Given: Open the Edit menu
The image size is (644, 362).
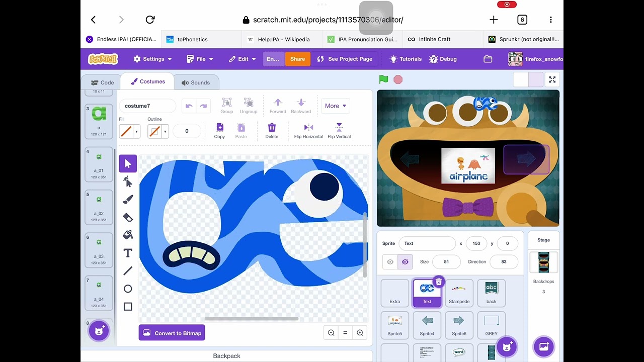Looking at the screenshot, I should pyautogui.click(x=242, y=59).
